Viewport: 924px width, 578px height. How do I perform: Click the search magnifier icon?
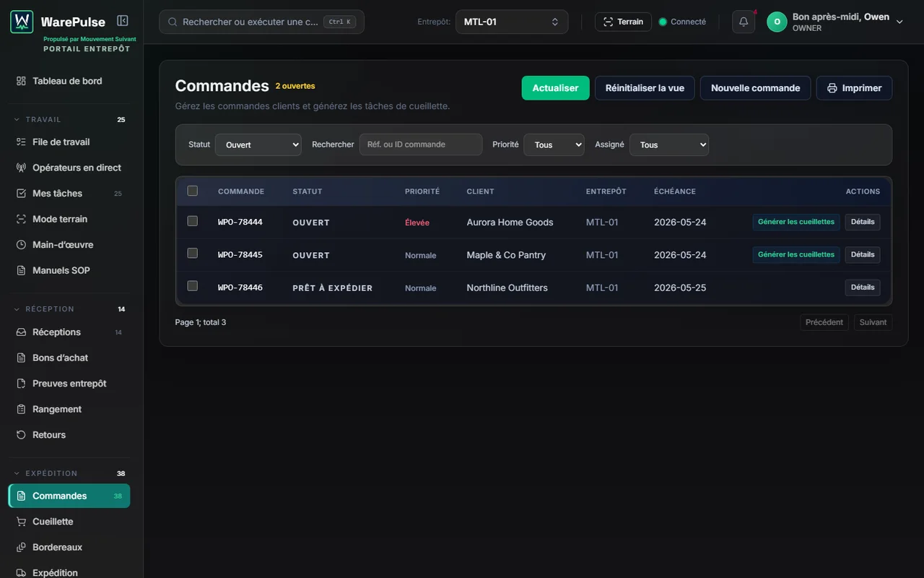click(173, 22)
